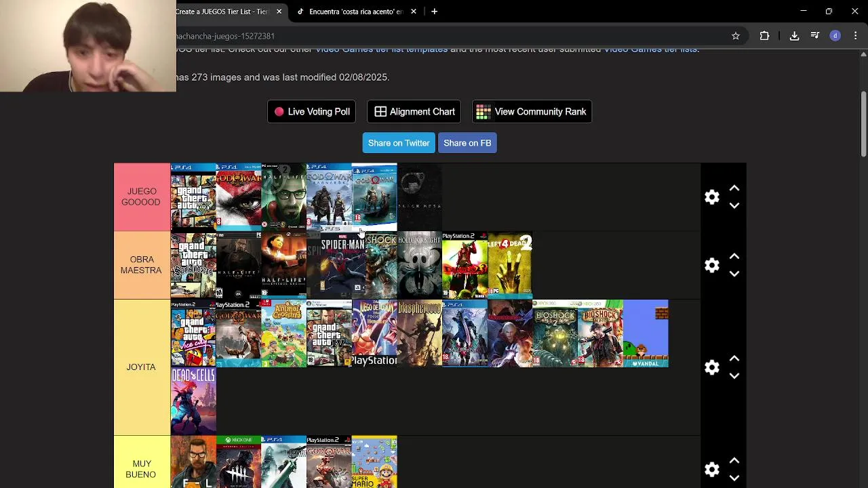Move OBRA MAESTRA row down
The image size is (868, 488).
(734, 274)
